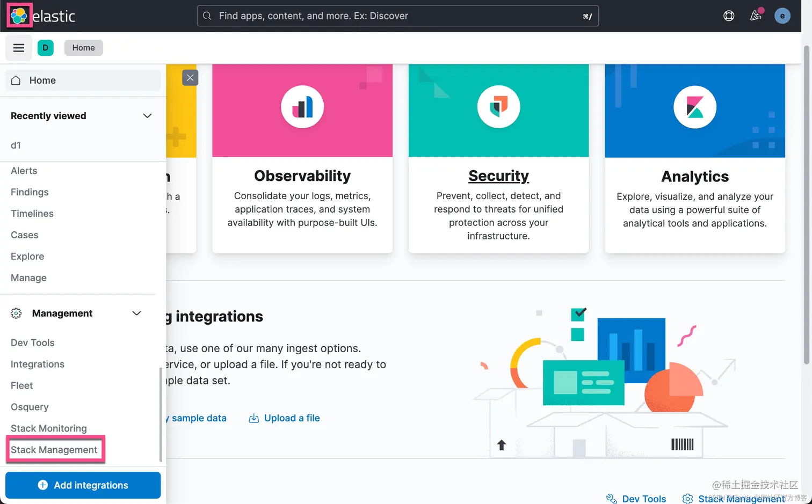Screen dimensions: 812x504
Task: Click the search magnifier icon
Action: coord(207,16)
